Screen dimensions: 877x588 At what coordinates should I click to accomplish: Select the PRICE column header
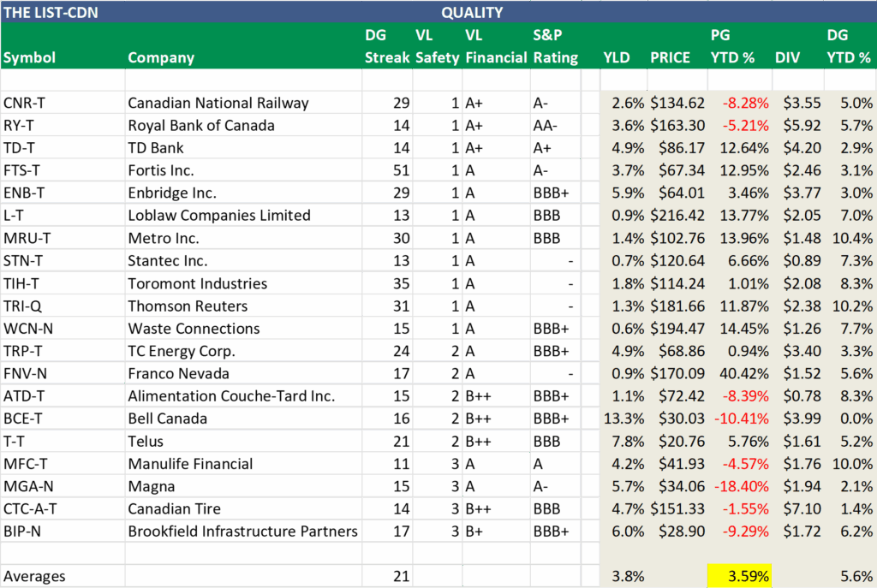click(x=670, y=57)
